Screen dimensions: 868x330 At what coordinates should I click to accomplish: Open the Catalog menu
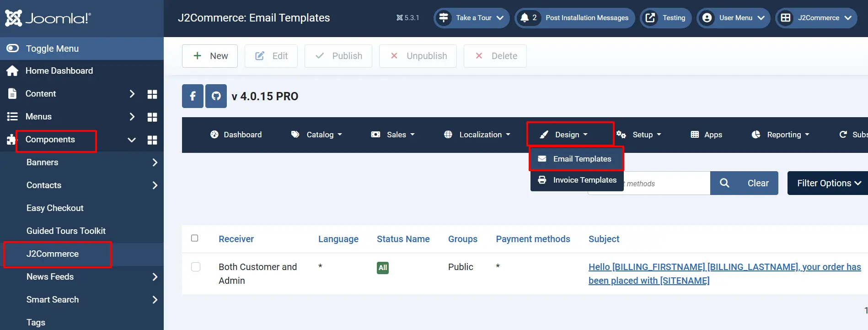pyautogui.click(x=316, y=135)
